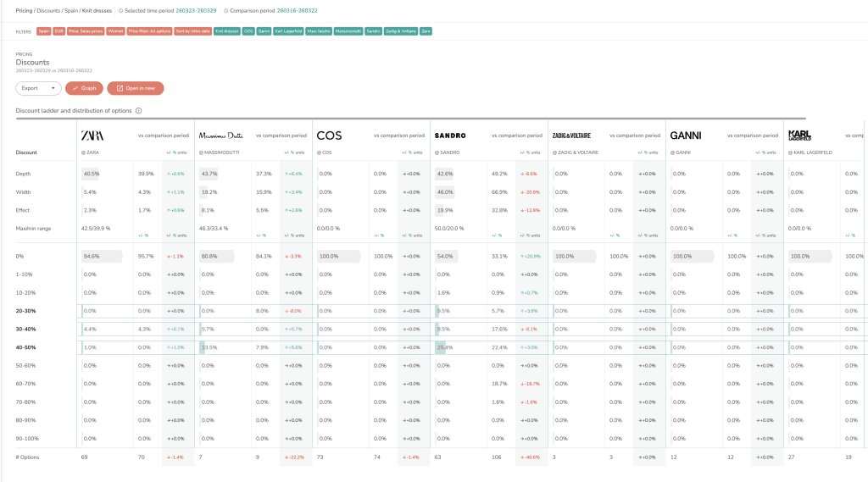Click the COS brand logo
Image resolution: width=868 pixels, height=482 pixels.
(x=329, y=136)
